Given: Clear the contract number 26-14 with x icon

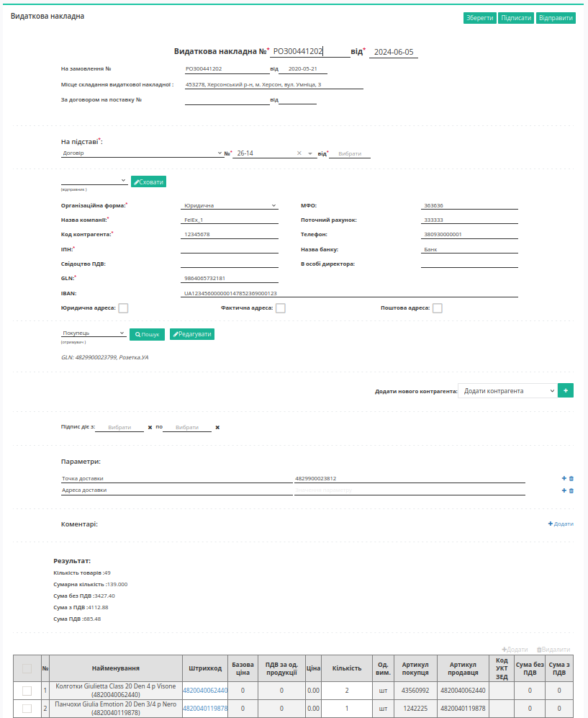Looking at the screenshot, I should (299, 153).
